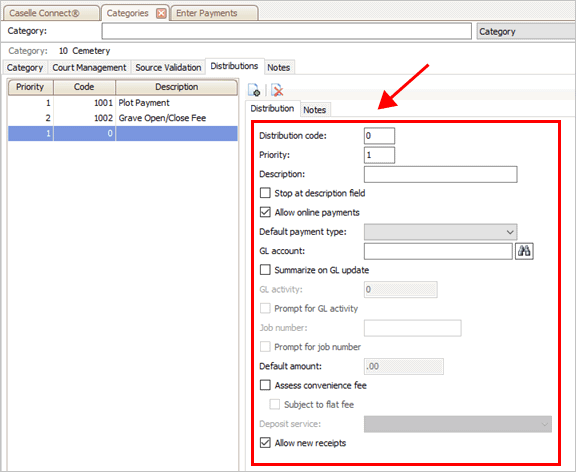This screenshot has width=576, height=472.
Task: Open the Source Validation tab
Action: [x=168, y=68]
